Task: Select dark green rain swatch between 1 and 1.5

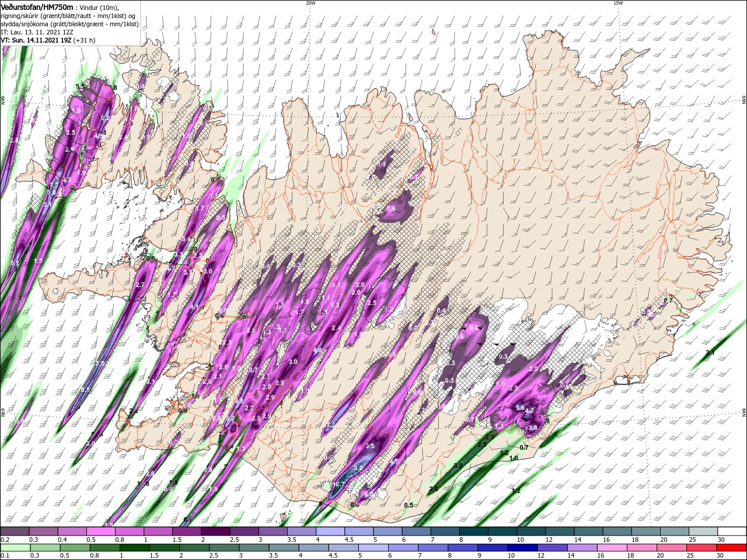Action: pos(134,548)
